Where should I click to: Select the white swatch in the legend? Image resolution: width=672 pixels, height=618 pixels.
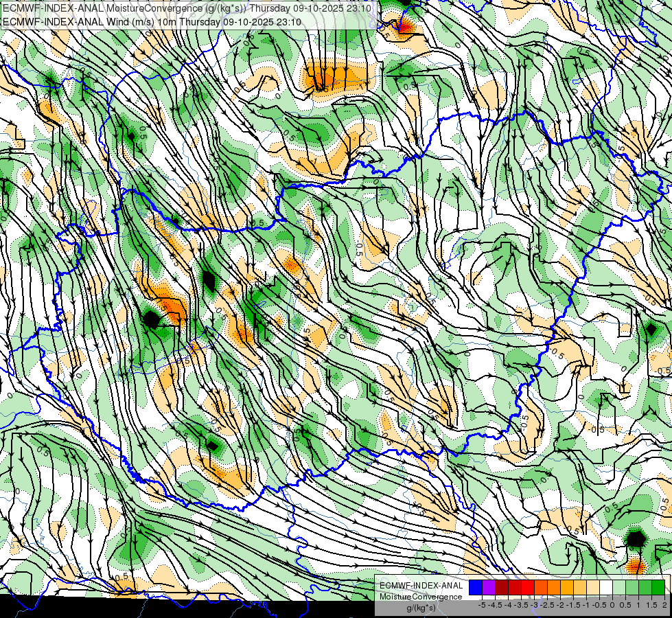[x=606, y=587]
